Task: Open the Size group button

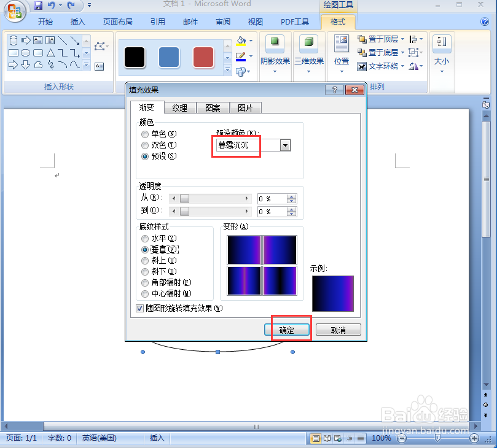Action: click(442, 55)
